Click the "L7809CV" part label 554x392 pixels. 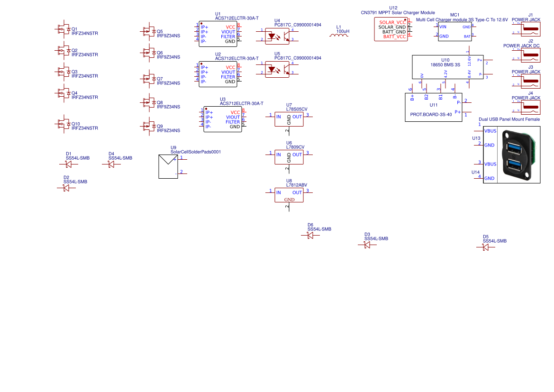tap(295, 147)
